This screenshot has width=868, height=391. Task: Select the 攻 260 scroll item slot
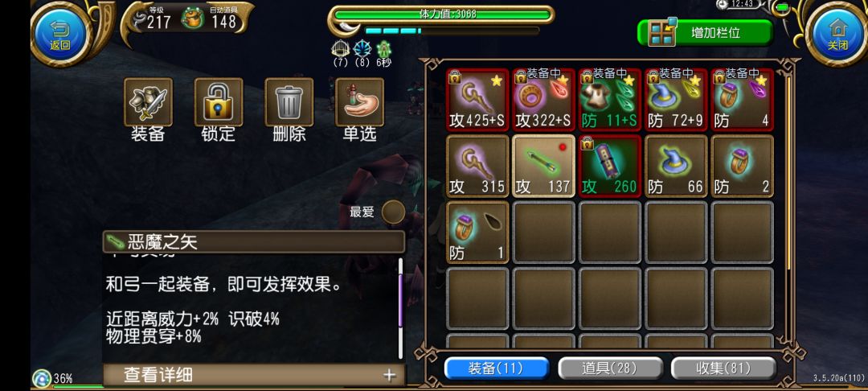pos(610,167)
